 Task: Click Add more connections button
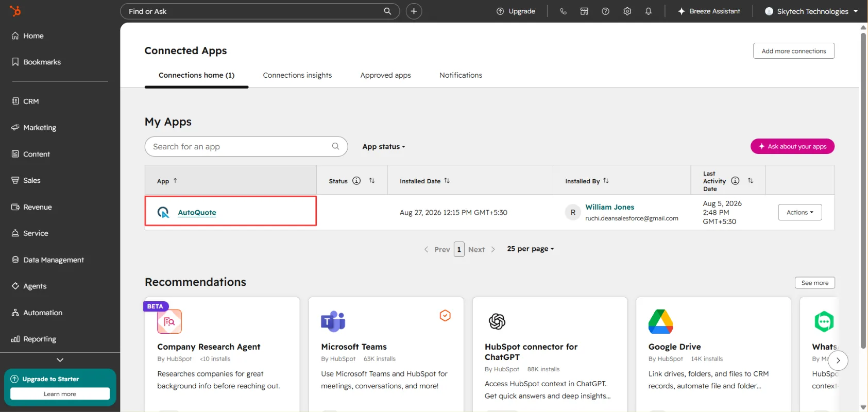pos(794,51)
